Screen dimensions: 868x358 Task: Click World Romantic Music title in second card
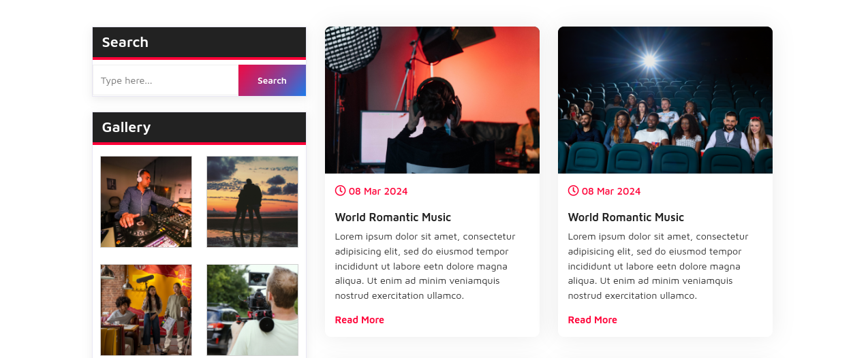tap(626, 217)
